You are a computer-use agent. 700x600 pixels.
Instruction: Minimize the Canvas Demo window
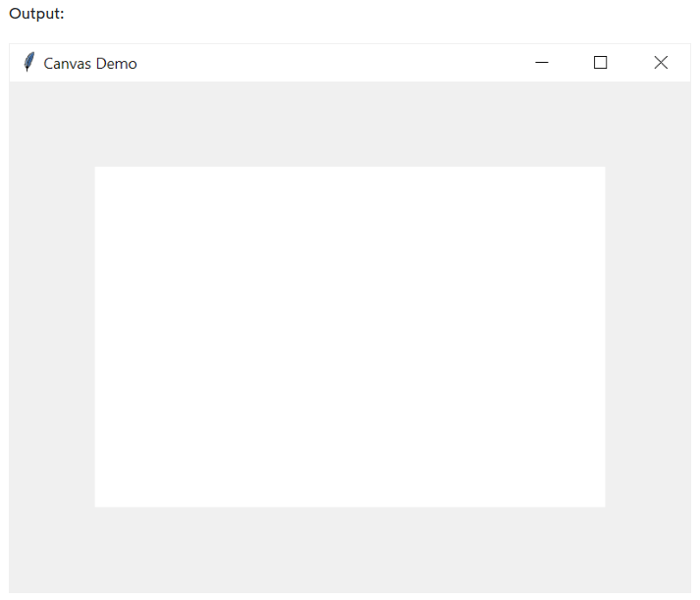pos(542,63)
